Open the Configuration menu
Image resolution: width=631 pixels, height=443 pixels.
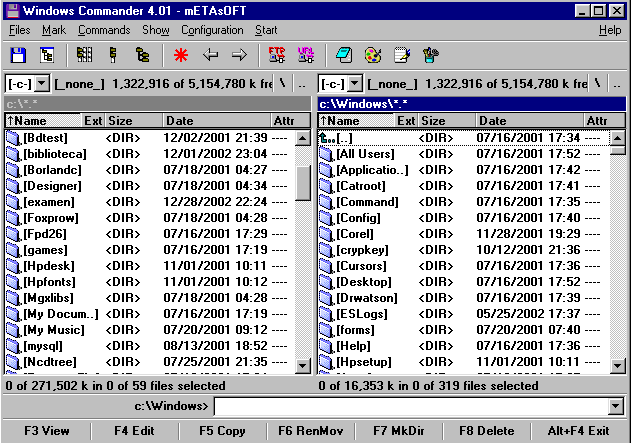(212, 30)
